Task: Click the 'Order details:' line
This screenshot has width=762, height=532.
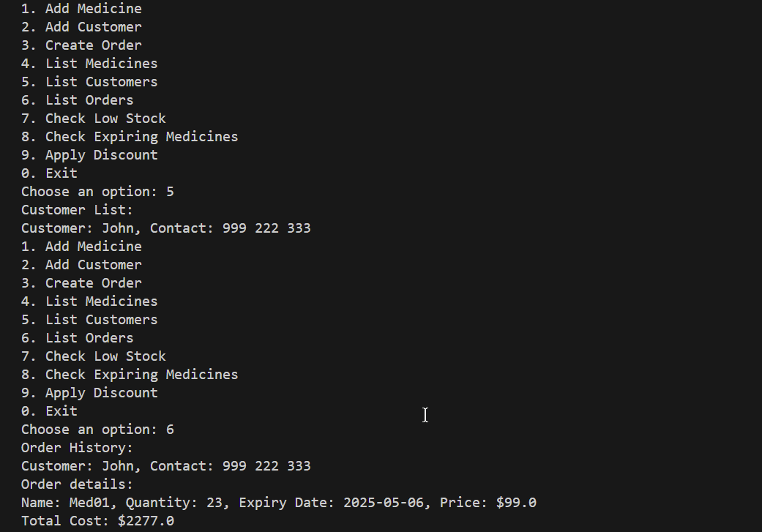Action: click(78, 484)
